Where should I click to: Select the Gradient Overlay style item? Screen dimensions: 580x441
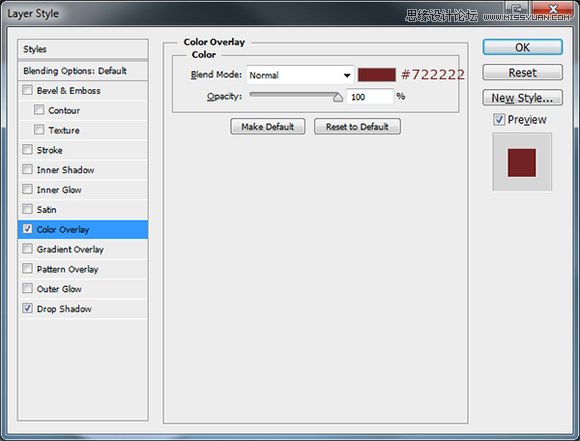83,249
